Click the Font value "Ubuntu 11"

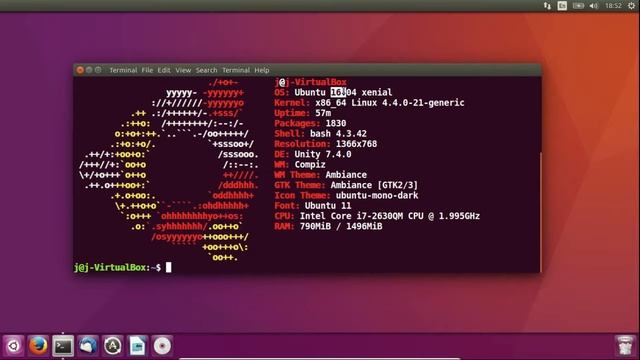click(x=328, y=206)
